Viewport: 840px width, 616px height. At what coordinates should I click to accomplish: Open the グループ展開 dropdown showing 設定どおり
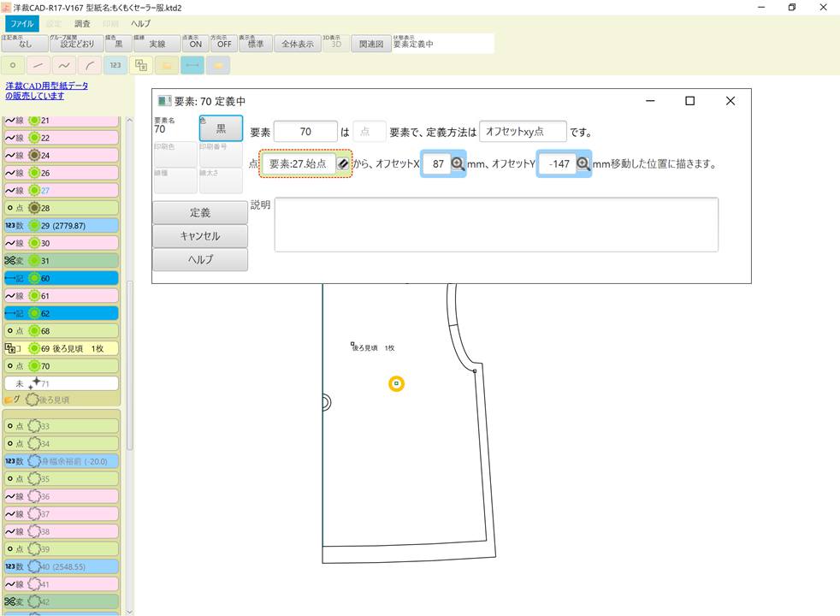point(77,43)
